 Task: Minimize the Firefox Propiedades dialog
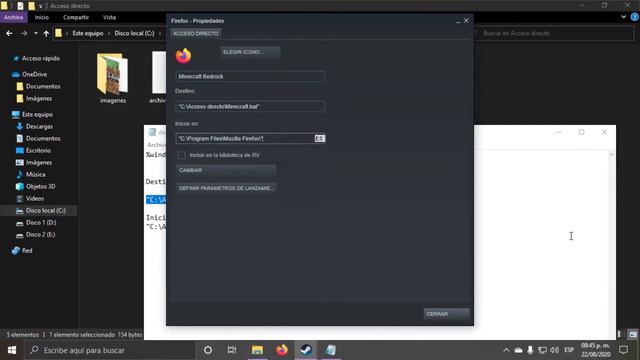pos(458,21)
